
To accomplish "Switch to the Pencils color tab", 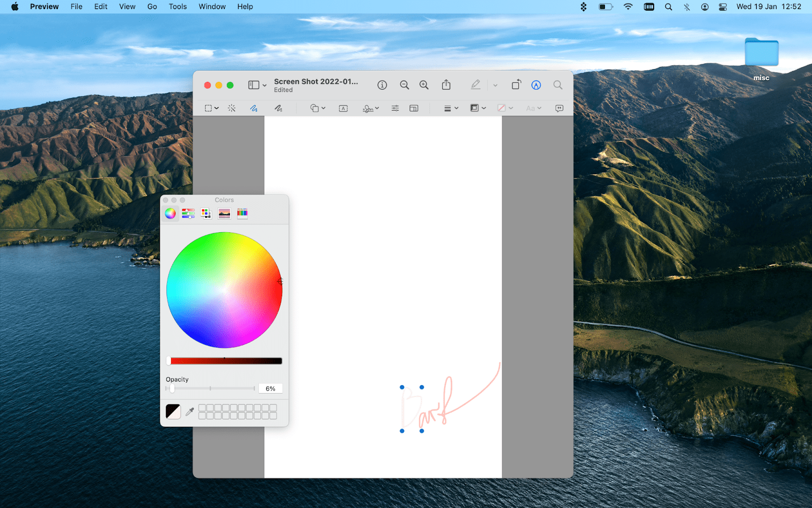I will coord(243,213).
